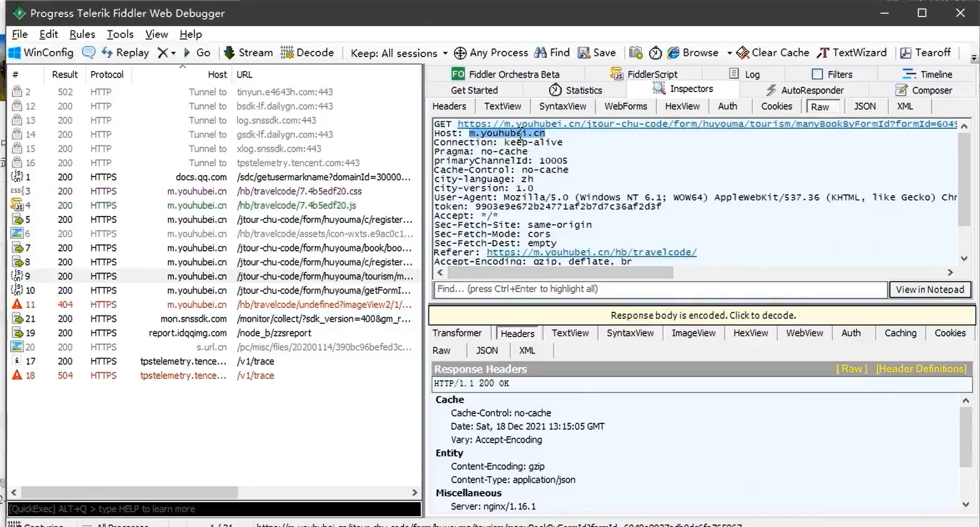
Task: Open the Get Started tab
Action: 474,90
